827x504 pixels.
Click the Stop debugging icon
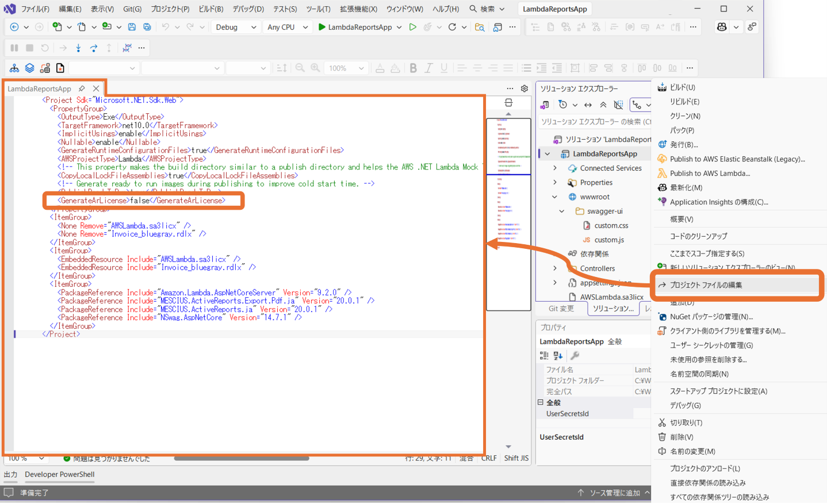point(29,48)
